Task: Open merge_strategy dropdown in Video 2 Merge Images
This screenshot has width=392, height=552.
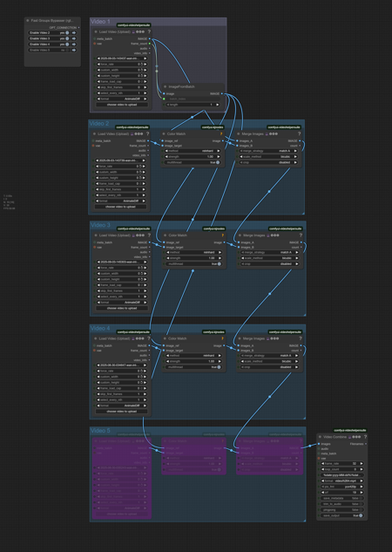Action: pyautogui.click(x=269, y=151)
